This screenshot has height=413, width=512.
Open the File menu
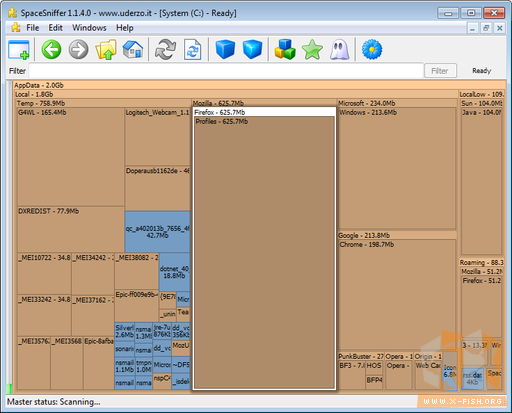coord(33,28)
